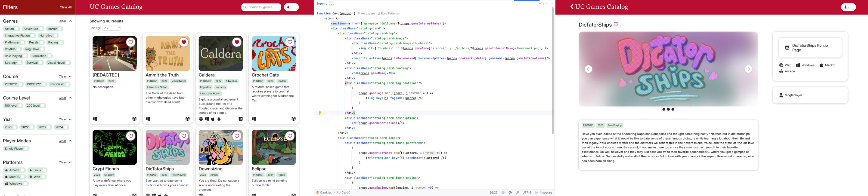868x196 pixels.
Task: Go to previous carousel image arrow
Action: tap(588, 69)
